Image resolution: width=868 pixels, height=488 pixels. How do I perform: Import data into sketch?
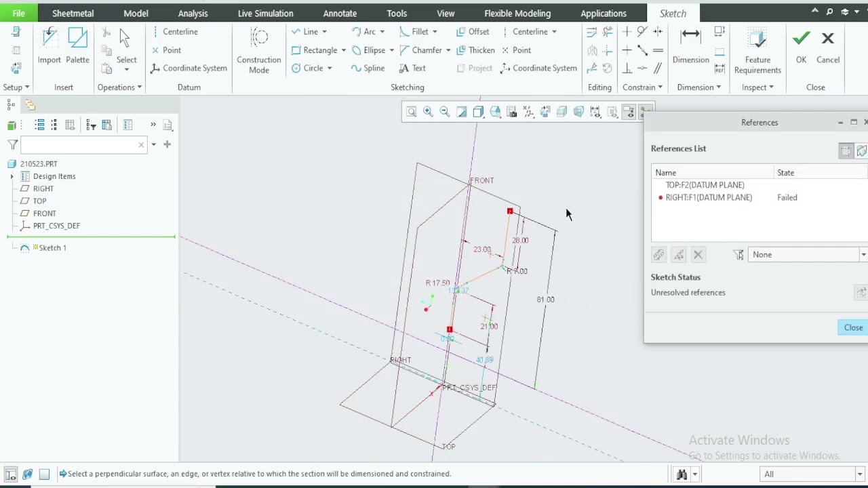(49, 47)
